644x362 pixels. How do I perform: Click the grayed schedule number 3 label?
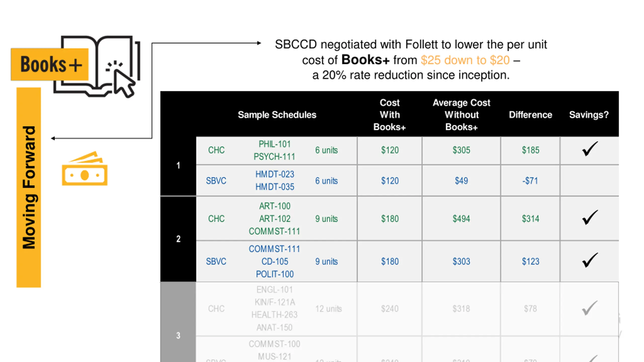point(178,335)
